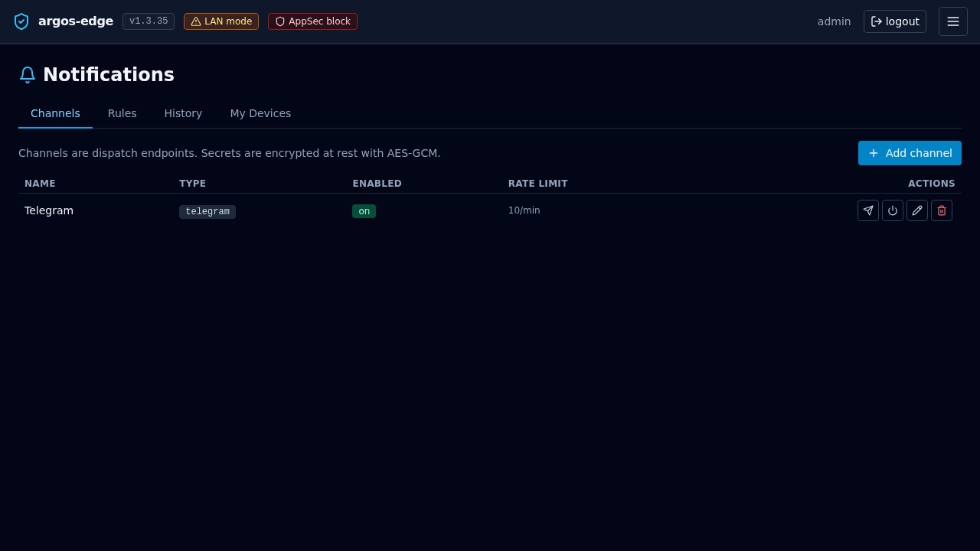This screenshot has width=980, height=551.
Task: Click the channels description text
Action: pos(230,153)
